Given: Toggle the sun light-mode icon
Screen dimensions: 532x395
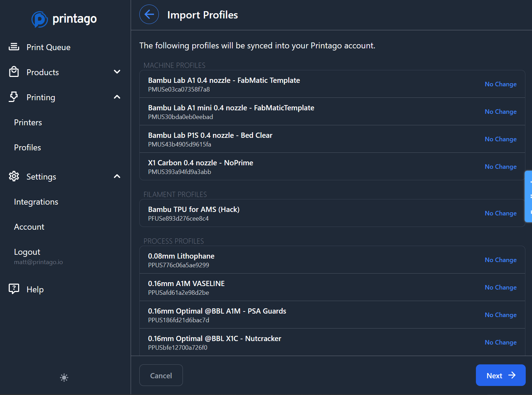Looking at the screenshot, I should 64,378.
